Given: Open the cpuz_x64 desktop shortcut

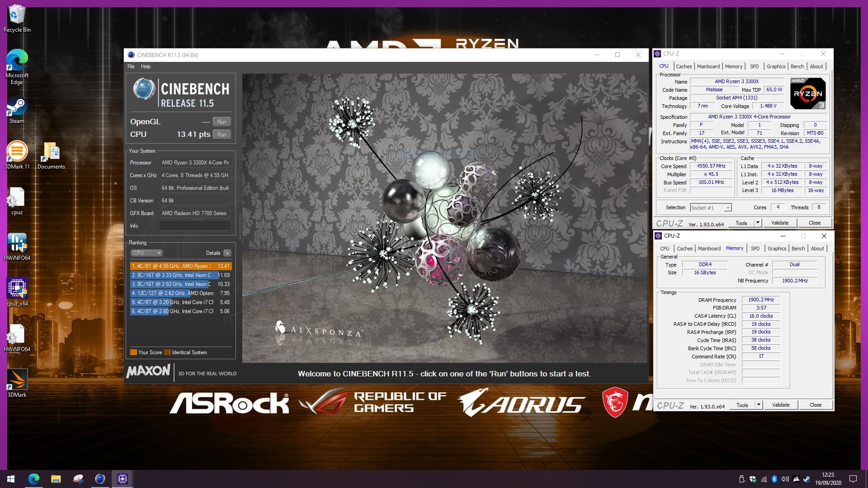Looking at the screenshot, I should pos(17,292).
